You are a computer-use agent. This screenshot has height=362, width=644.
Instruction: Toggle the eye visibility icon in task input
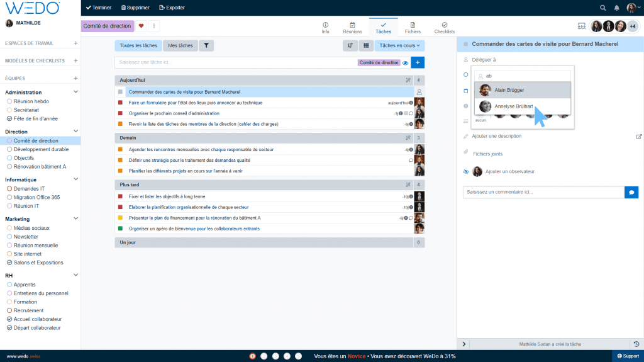tap(406, 63)
